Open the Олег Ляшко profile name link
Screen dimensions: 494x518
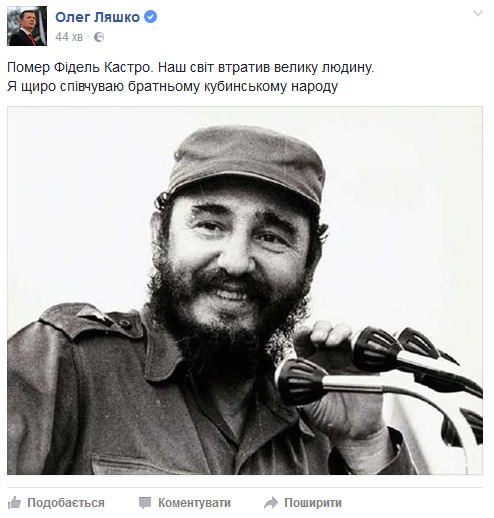click(x=97, y=17)
